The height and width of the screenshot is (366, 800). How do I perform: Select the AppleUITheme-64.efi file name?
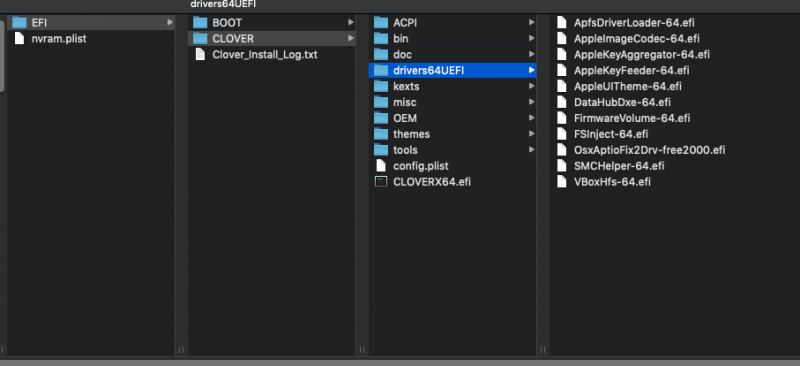628,86
